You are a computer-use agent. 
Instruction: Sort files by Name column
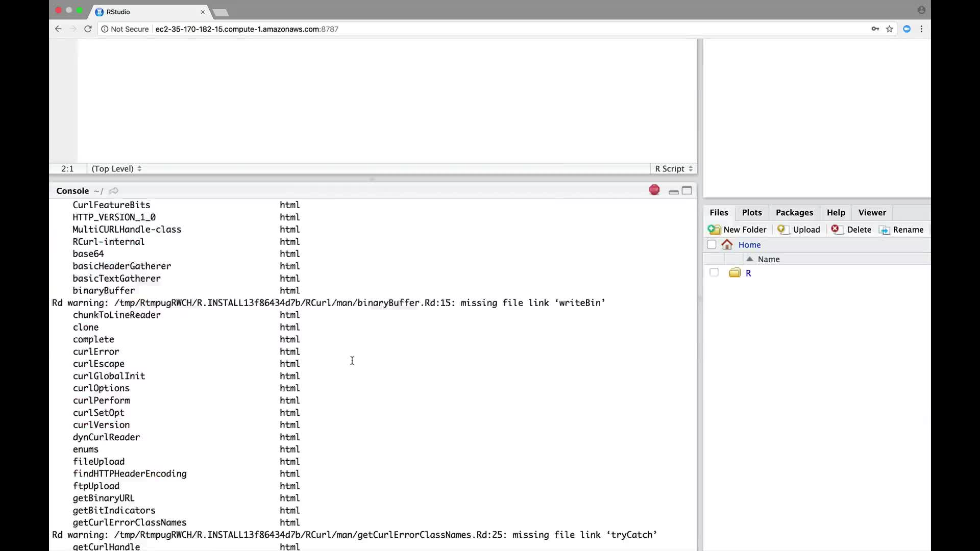click(x=768, y=259)
